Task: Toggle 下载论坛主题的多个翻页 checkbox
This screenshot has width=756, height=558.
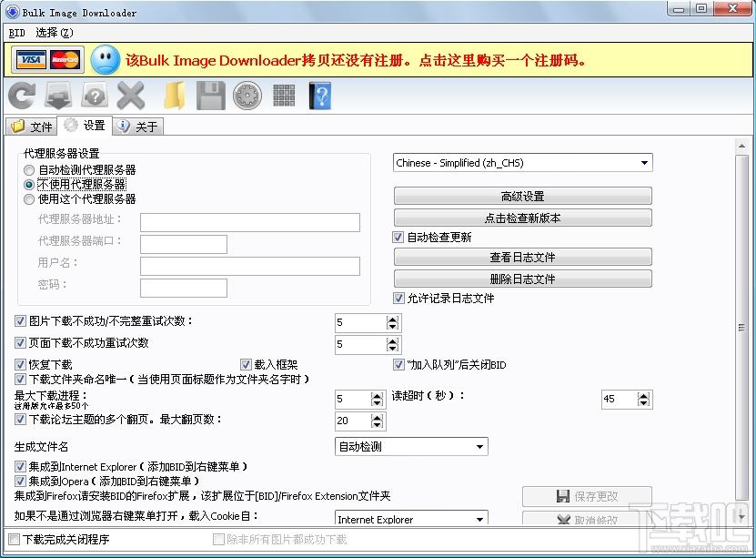Action: point(20,419)
